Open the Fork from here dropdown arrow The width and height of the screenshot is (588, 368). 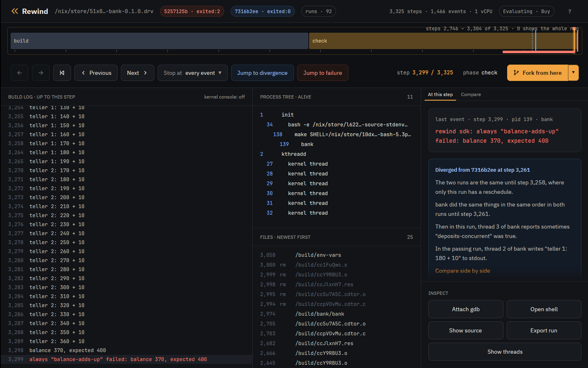(x=573, y=73)
